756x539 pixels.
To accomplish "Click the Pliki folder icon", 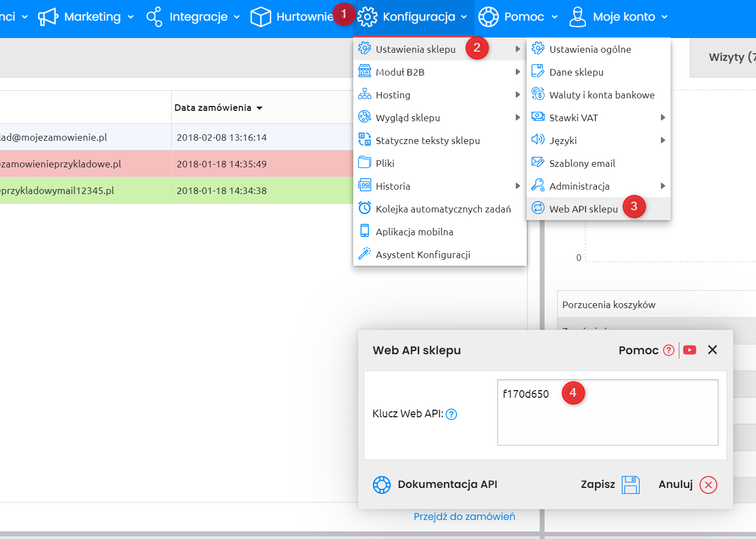I will pos(365,162).
